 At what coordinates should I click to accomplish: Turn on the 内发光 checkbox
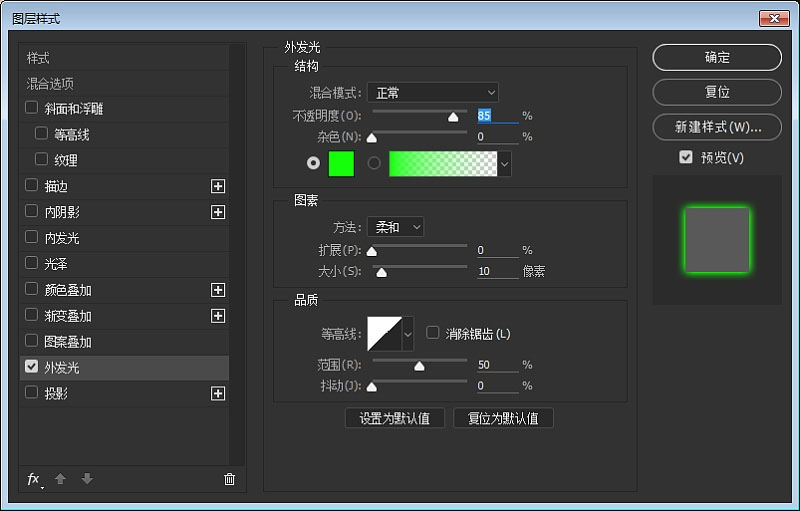click(32, 237)
